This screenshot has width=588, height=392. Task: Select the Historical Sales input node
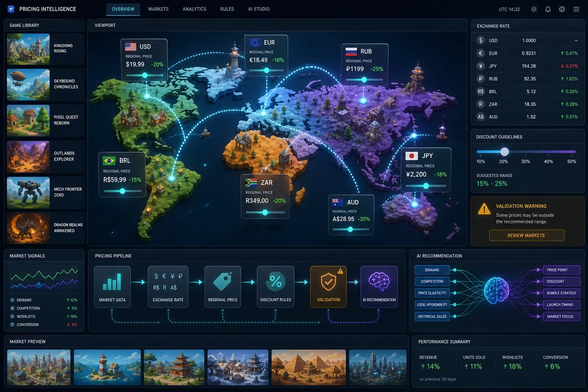pyautogui.click(x=432, y=317)
